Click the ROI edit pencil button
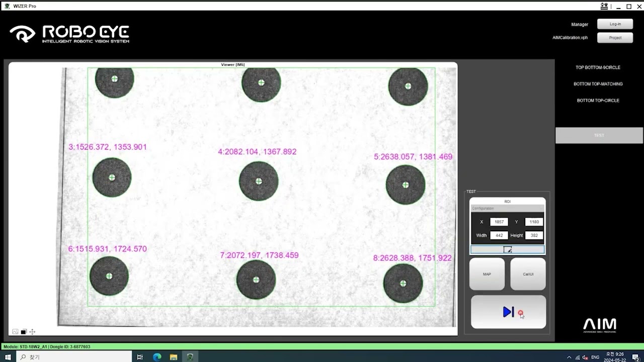Viewport: 644px width, 362px height. click(507, 250)
